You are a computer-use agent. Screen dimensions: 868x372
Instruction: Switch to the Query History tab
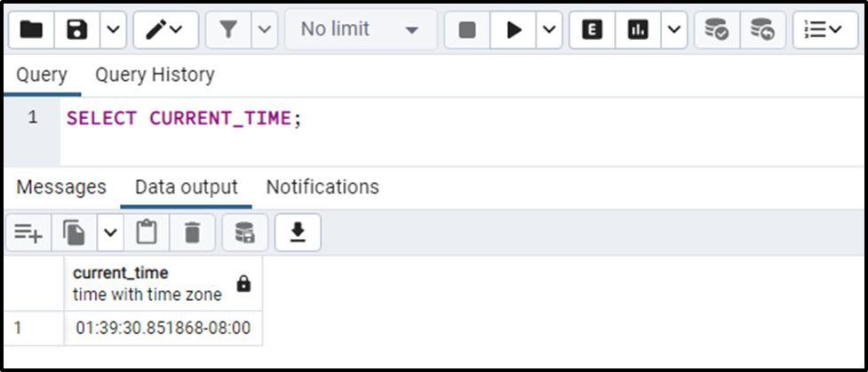coord(155,75)
